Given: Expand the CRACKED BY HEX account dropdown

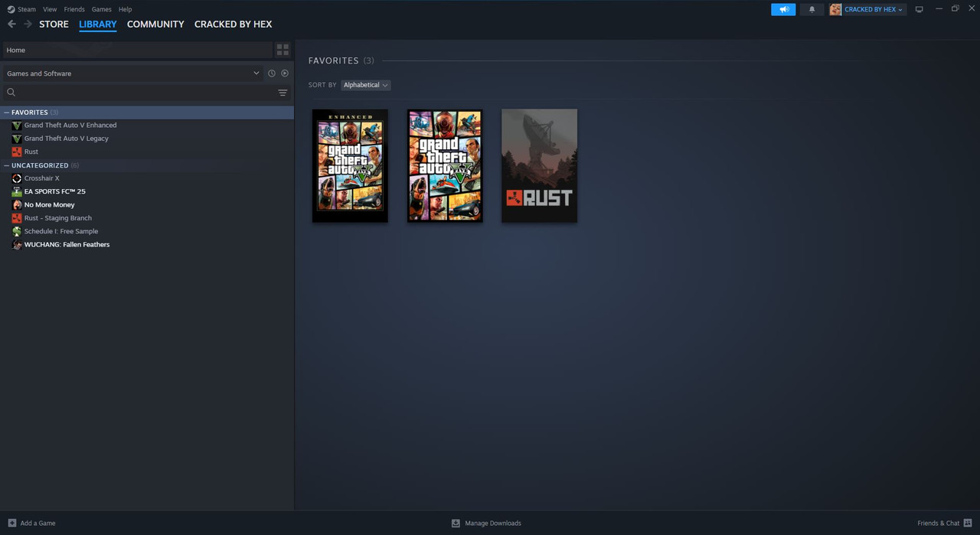Looking at the screenshot, I should click(x=874, y=9).
